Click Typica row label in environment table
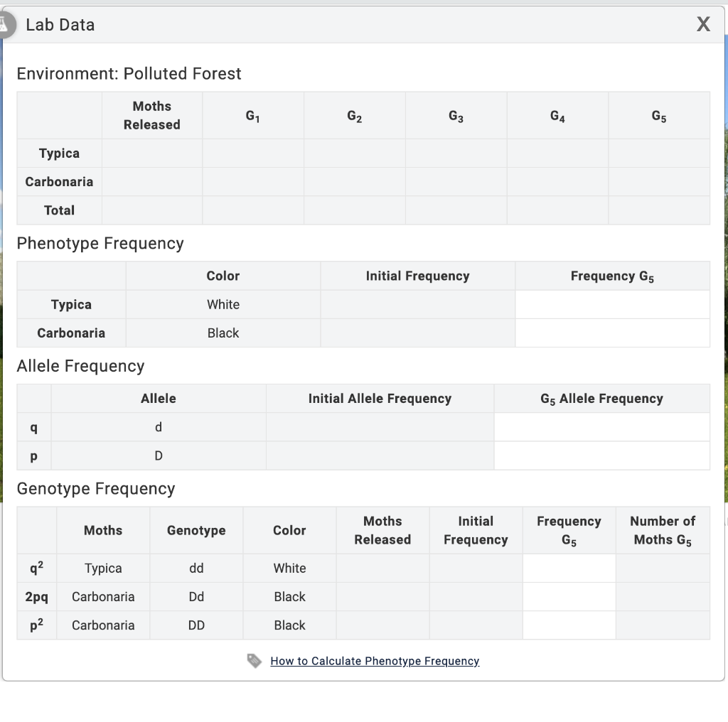728x722 pixels. [60, 153]
